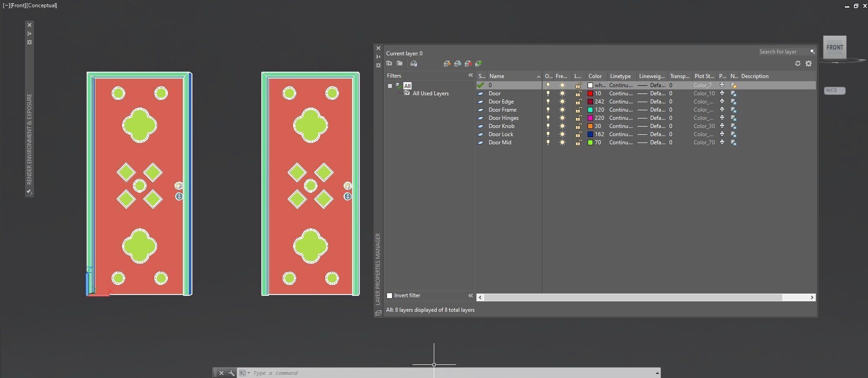Click the New Property Filter icon

389,64
